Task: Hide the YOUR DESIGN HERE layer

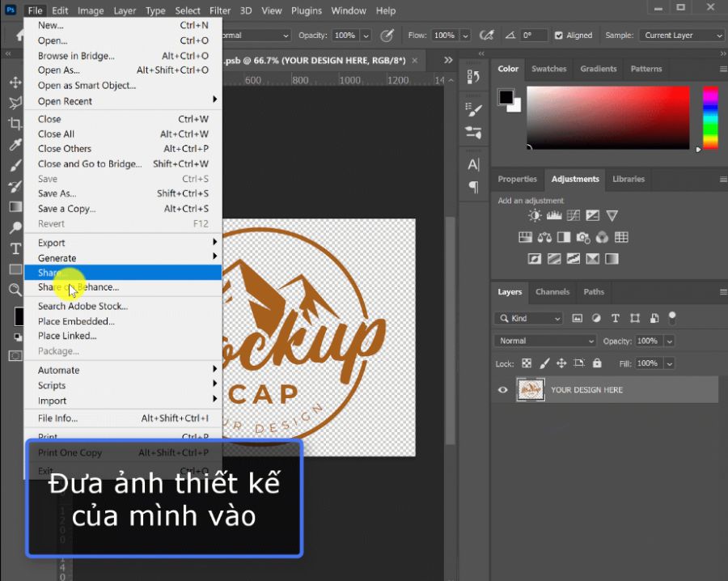Action: 503,390
